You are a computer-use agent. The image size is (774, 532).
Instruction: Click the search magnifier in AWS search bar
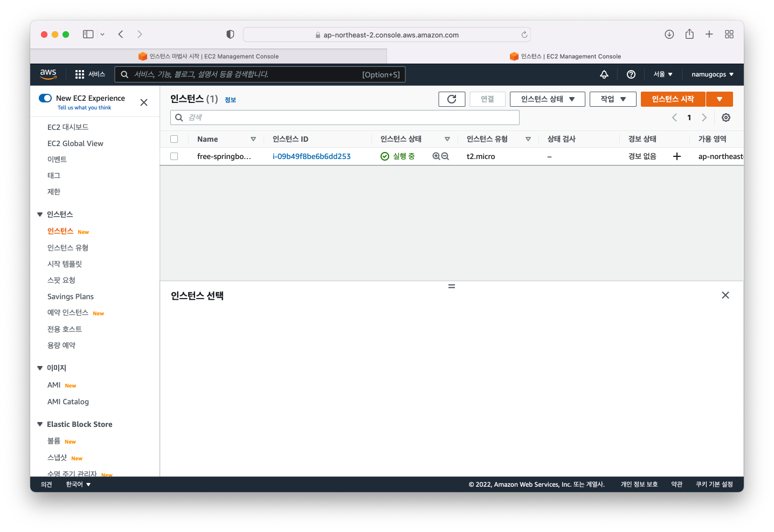coord(125,74)
